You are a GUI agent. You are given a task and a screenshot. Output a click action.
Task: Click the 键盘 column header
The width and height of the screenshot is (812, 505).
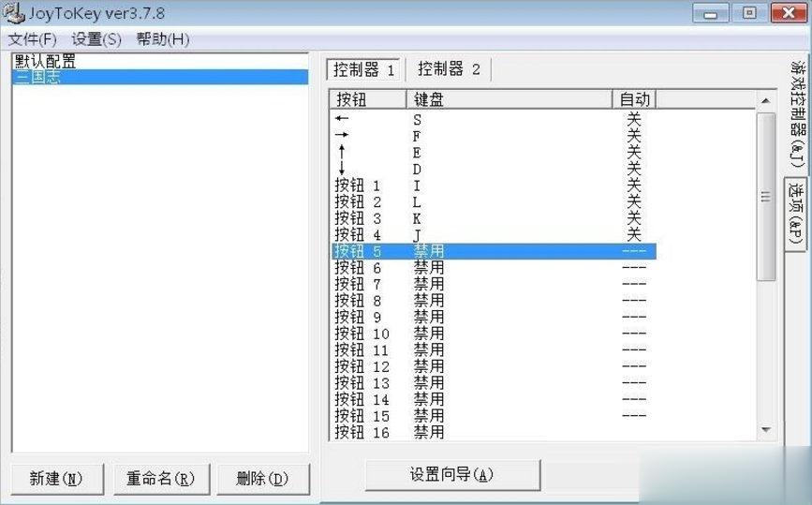[x=509, y=99]
